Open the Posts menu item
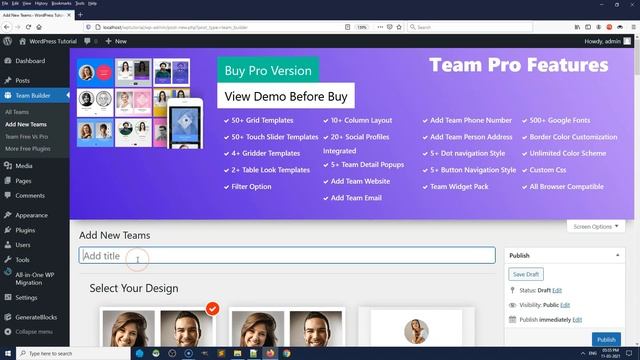The image size is (640, 360). [x=22, y=80]
